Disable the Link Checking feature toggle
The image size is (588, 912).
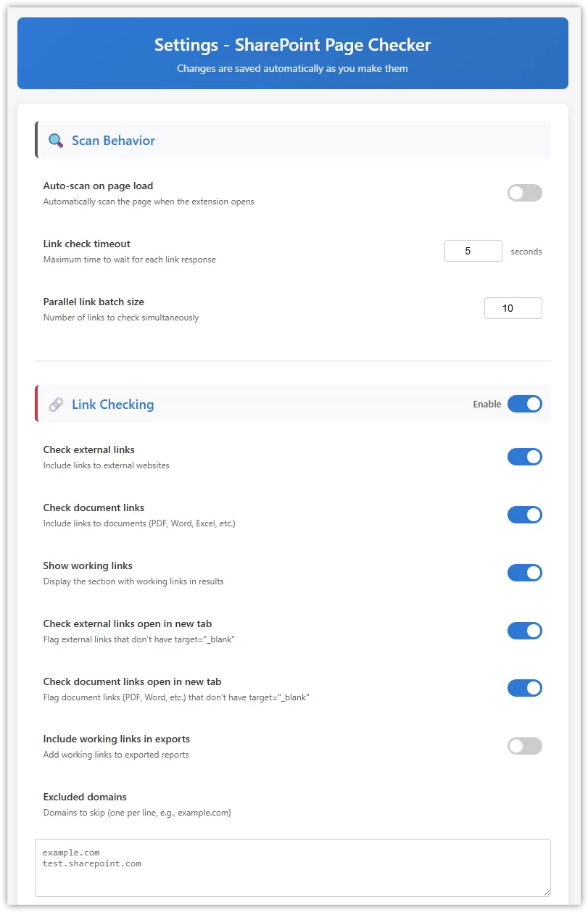pos(524,404)
